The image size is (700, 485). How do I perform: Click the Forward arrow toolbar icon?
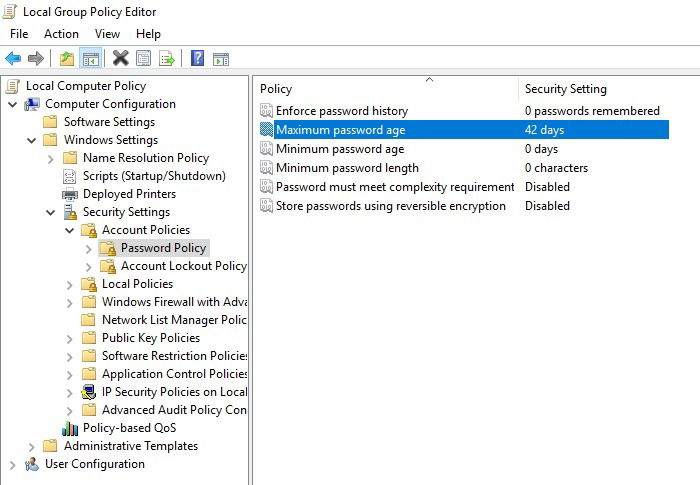[36, 59]
